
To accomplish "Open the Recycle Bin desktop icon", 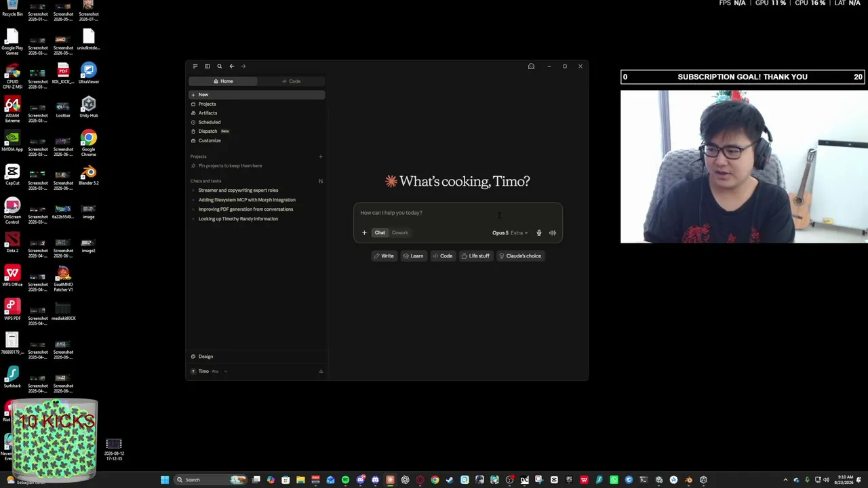I will tap(12, 8).
